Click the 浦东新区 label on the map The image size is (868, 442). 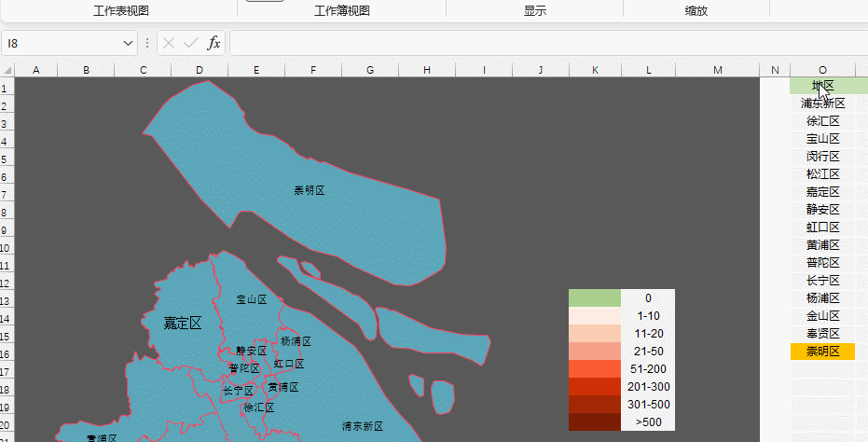pyautogui.click(x=362, y=426)
